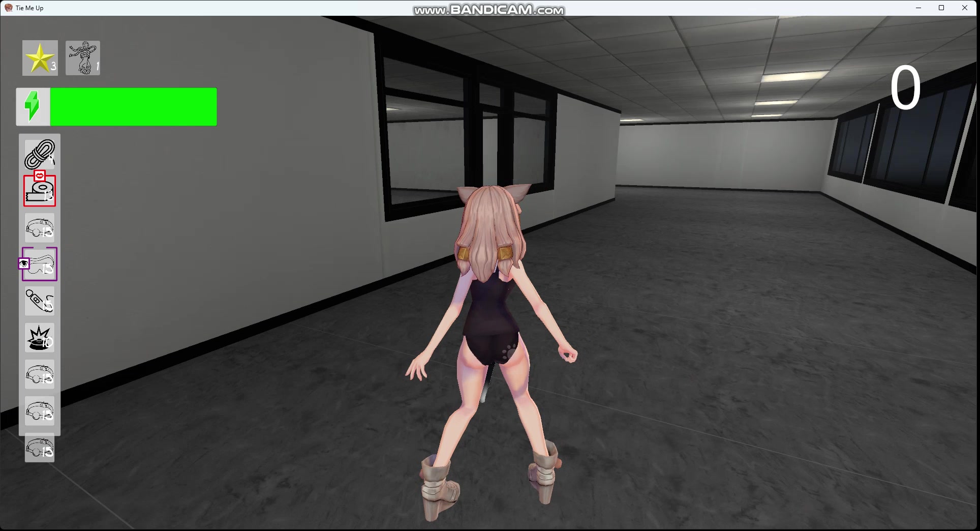The height and width of the screenshot is (531, 980).
Task: Click the green lightning bolt energy icon
Action: point(33,107)
